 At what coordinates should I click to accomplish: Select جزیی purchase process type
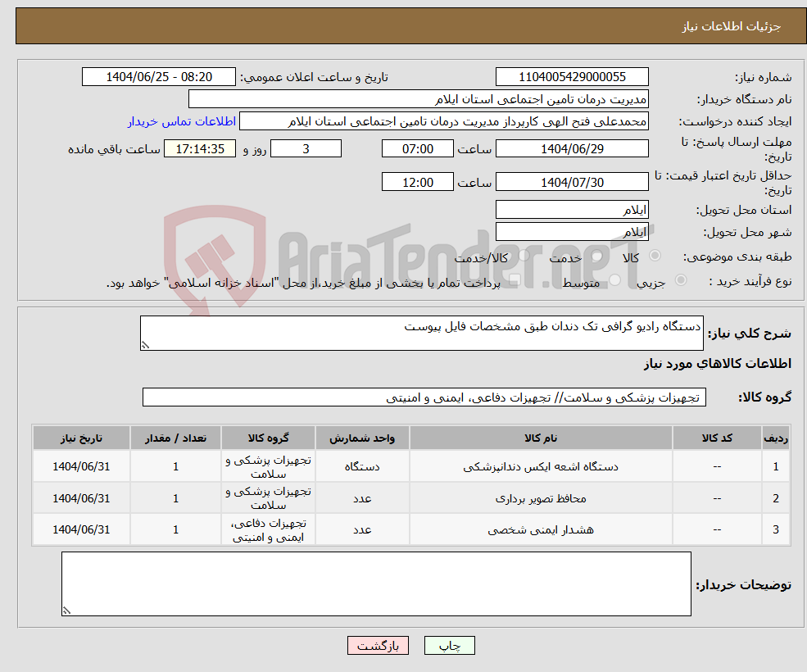click(x=683, y=277)
